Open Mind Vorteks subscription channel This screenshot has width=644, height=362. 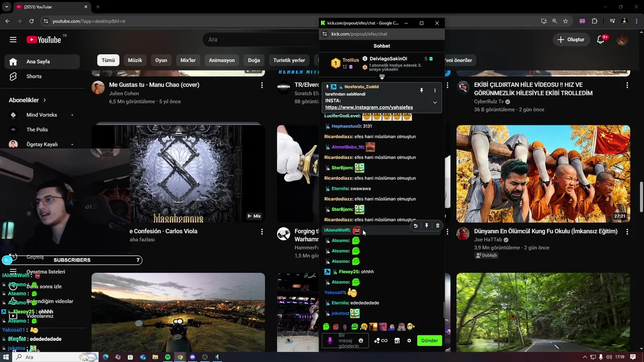click(42, 115)
